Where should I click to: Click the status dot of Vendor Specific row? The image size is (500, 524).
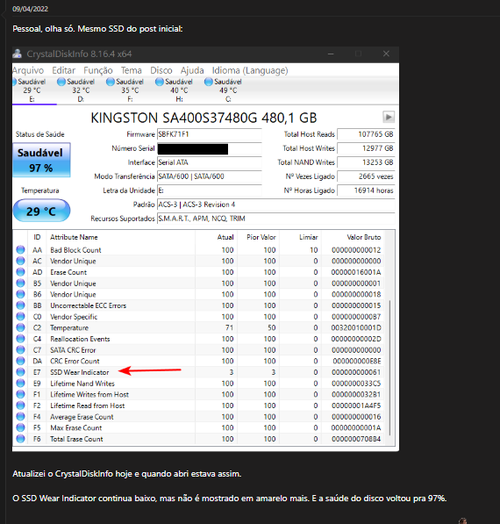pos(20,316)
